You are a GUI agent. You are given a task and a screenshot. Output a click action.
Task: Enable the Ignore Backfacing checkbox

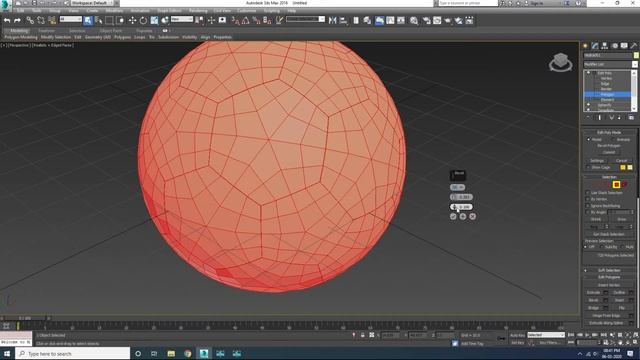pos(588,206)
